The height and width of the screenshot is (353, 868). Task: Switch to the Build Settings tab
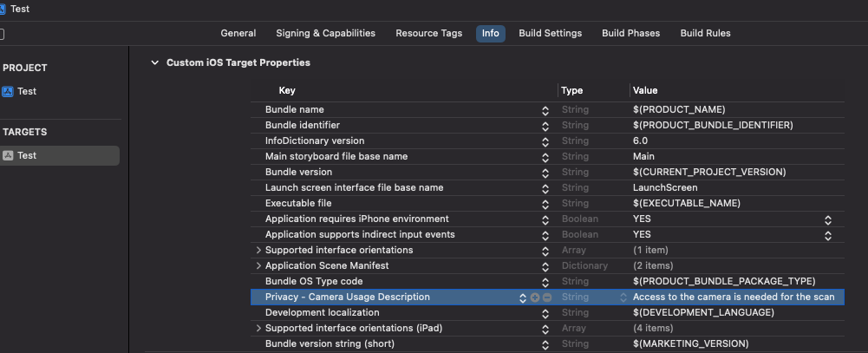pyautogui.click(x=550, y=34)
